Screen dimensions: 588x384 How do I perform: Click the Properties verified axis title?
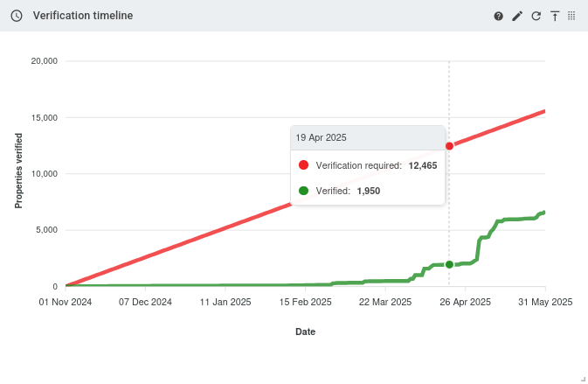pos(18,171)
